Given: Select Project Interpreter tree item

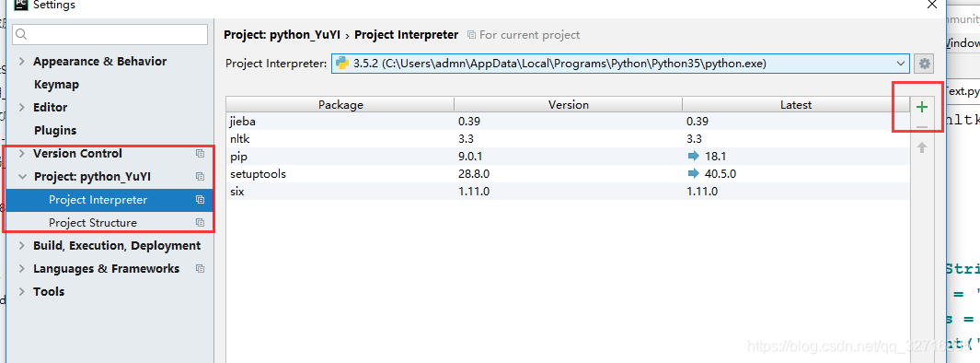Looking at the screenshot, I should (x=110, y=200).
